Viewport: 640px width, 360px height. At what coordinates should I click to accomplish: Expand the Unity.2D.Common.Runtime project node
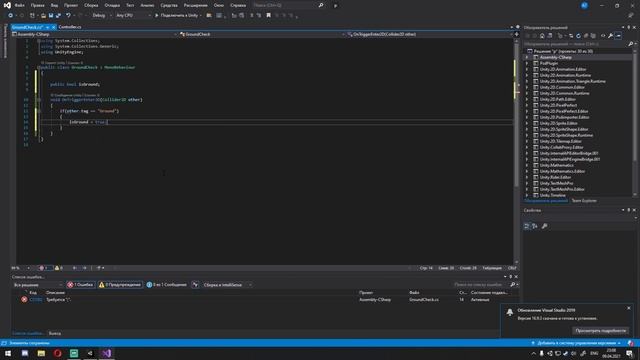click(527, 93)
